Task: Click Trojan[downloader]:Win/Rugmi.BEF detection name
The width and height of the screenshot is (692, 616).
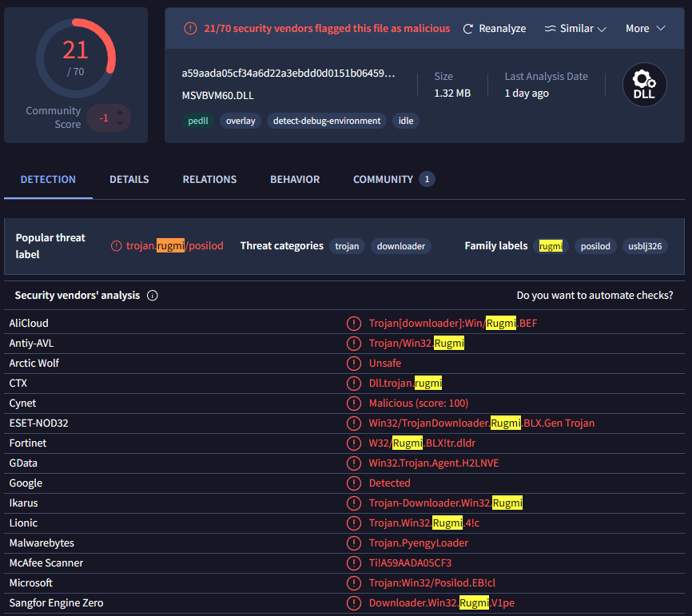Action: point(453,324)
